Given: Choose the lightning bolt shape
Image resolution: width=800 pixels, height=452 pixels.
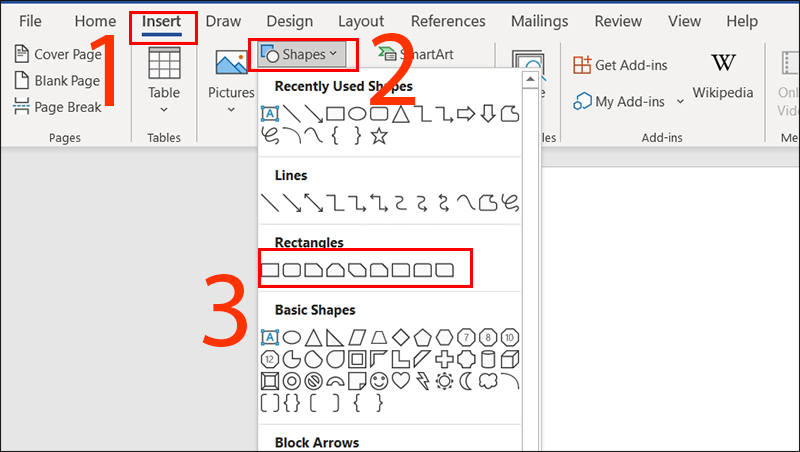Looking at the screenshot, I should pyautogui.click(x=422, y=381).
